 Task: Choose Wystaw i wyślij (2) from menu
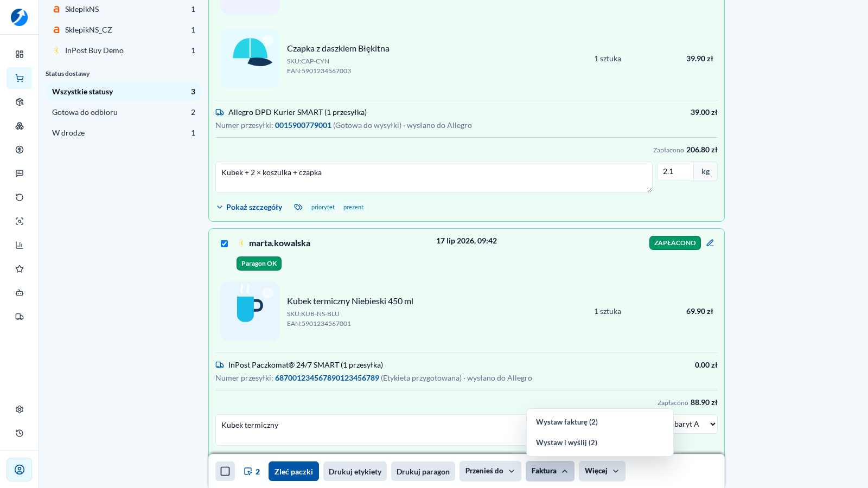(600, 442)
